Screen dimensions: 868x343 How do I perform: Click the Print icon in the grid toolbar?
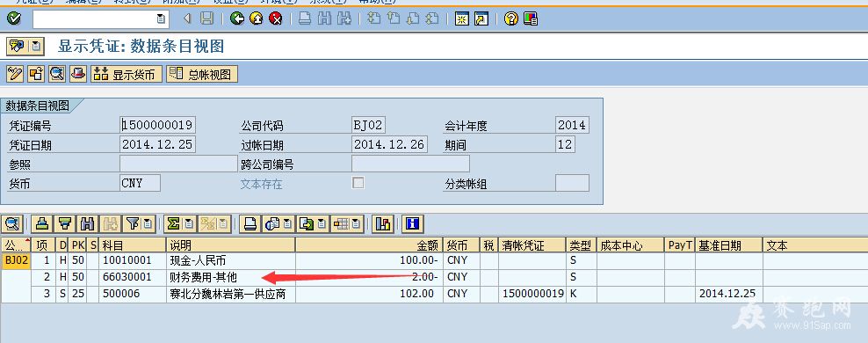coord(250,224)
